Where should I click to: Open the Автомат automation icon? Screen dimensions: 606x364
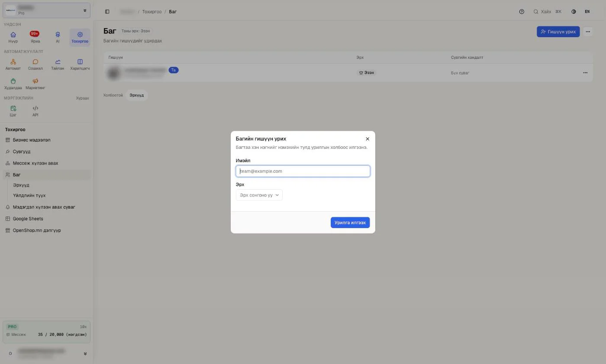click(13, 64)
